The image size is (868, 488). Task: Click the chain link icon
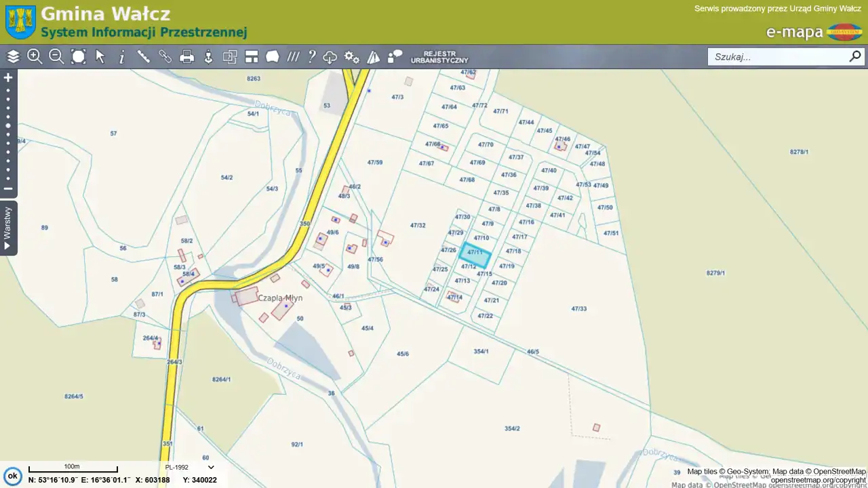(x=165, y=57)
